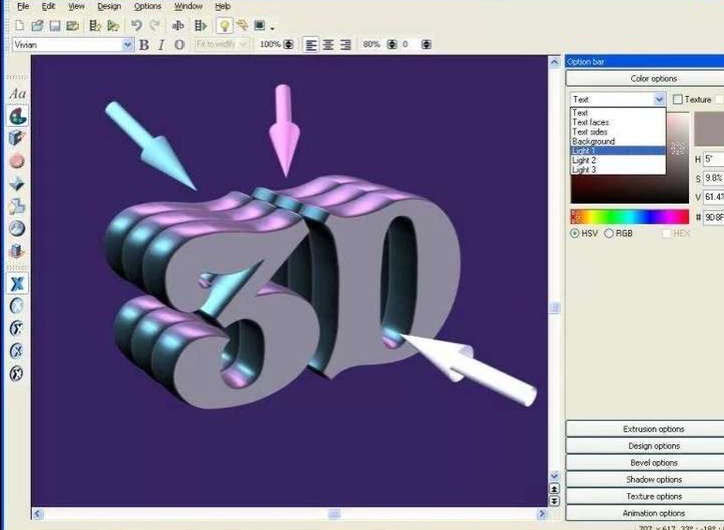Image resolution: width=724 pixels, height=530 pixels.
Task: Open the Design menu
Action: pyautogui.click(x=109, y=6)
